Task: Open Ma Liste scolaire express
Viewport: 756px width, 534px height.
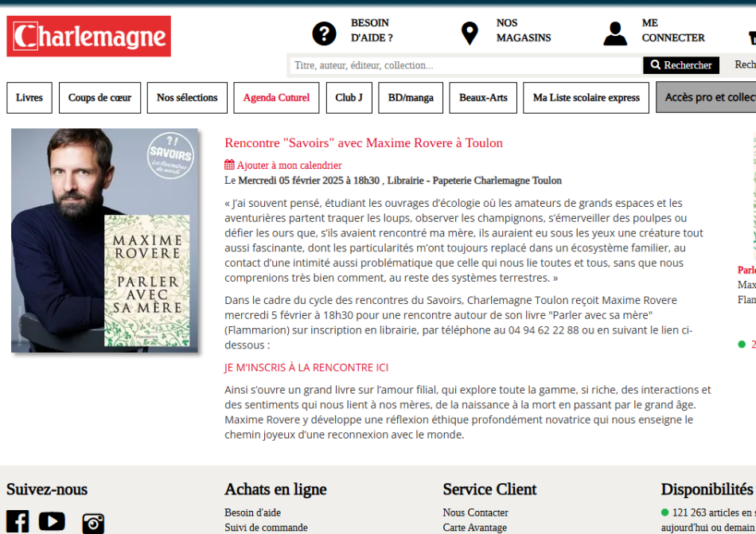Action: coord(586,98)
